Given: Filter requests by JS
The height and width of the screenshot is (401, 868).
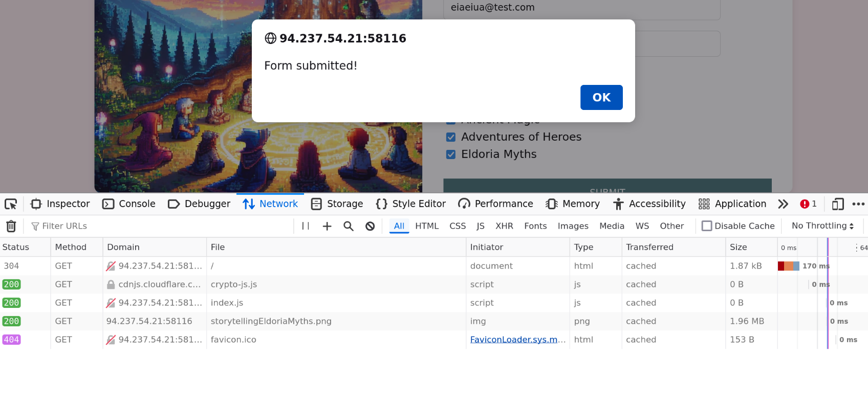Looking at the screenshot, I should pyautogui.click(x=481, y=226).
